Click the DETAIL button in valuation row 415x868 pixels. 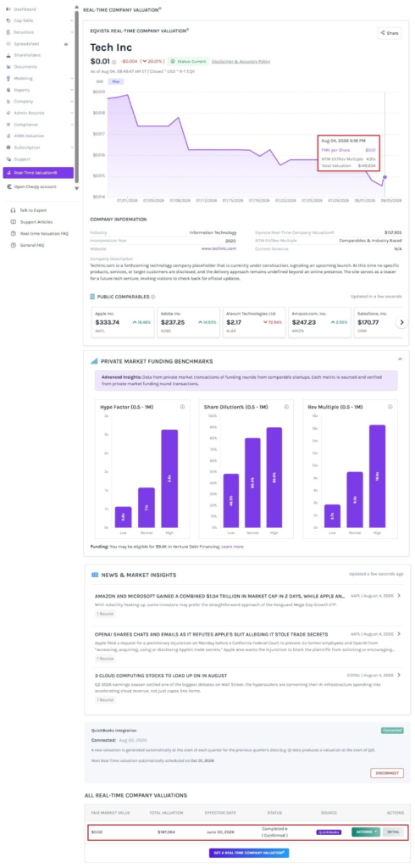pos(393,832)
